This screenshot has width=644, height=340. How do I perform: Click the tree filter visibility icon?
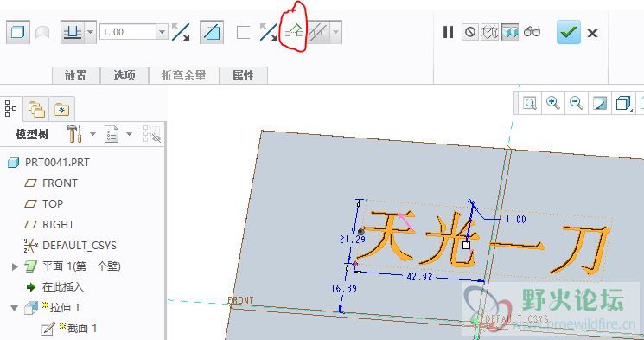[151, 134]
